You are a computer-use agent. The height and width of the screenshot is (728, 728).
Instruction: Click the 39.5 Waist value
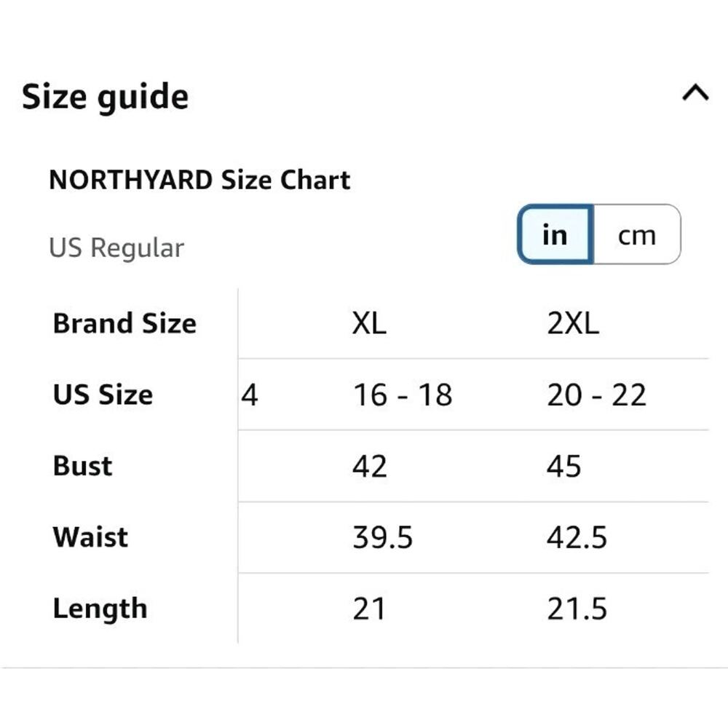pyautogui.click(x=380, y=537)
